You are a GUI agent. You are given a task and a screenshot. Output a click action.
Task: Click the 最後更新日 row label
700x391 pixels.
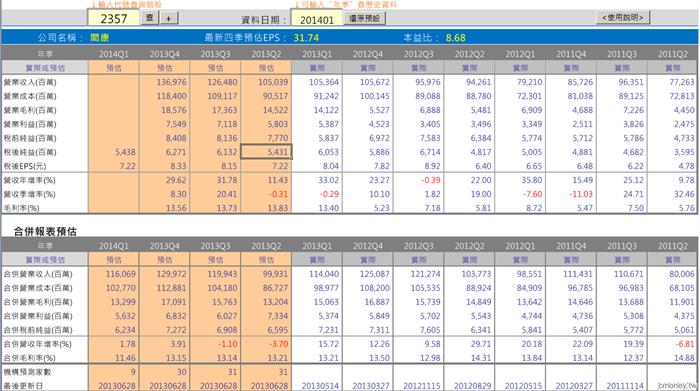pyautogui.click(x=23, y=386)
